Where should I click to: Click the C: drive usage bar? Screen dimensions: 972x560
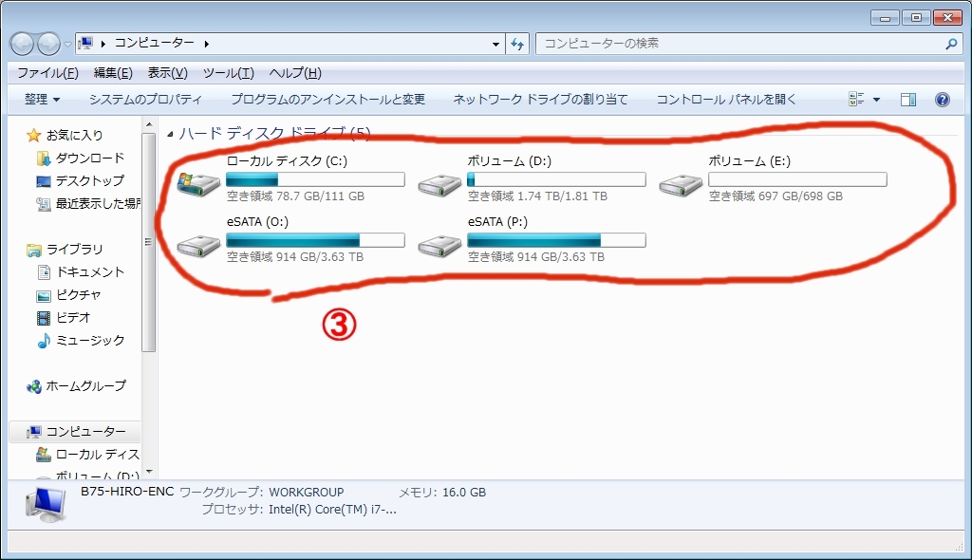(x=315, y=179)
